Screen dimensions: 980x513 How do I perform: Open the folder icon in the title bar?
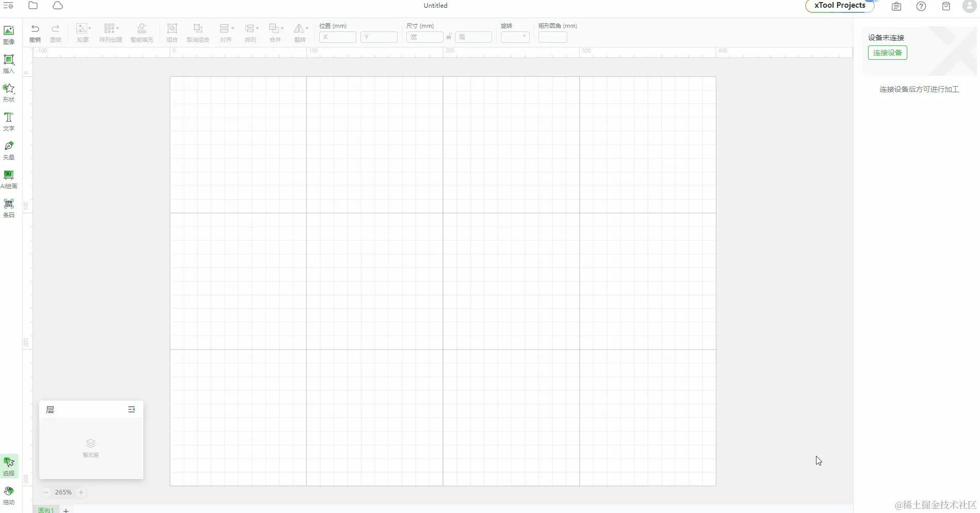(x=33, y=6)
